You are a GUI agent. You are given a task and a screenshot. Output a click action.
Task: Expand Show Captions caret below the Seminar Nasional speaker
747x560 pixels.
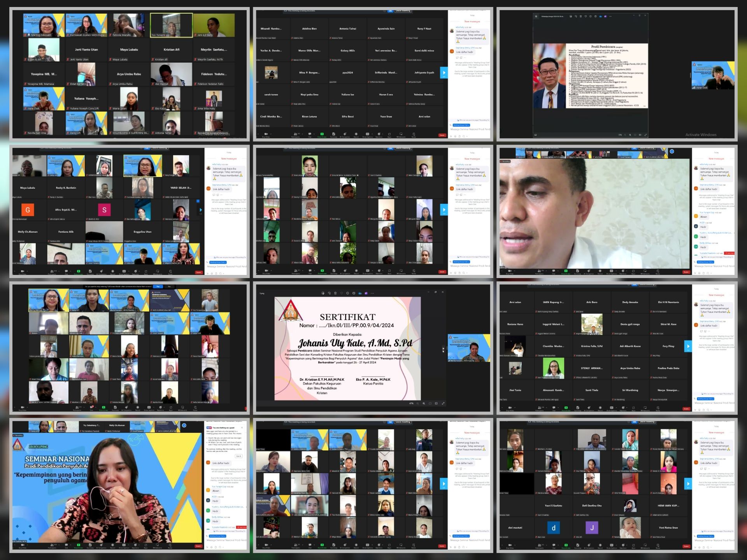(x=128, y=545)
